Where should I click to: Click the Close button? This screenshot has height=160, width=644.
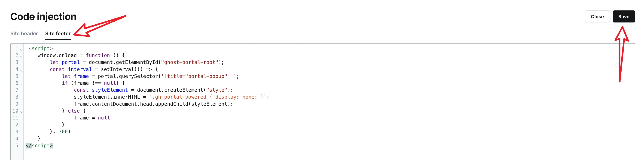coord(597,16)
